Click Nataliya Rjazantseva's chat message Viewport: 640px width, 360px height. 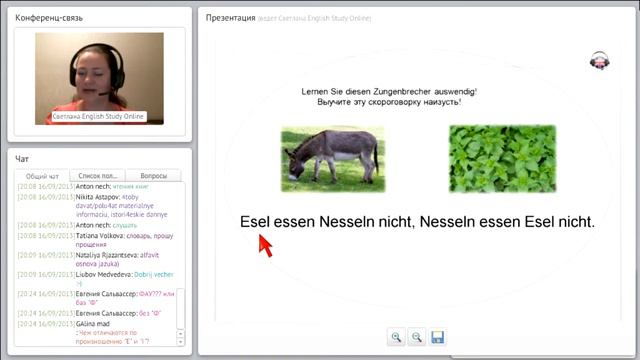[x=96, y=259]
